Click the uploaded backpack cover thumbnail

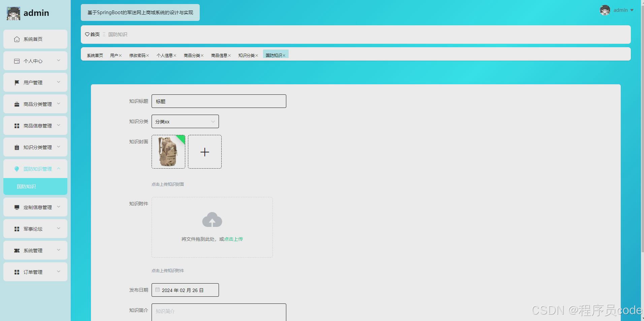click(x=168, y=152)
